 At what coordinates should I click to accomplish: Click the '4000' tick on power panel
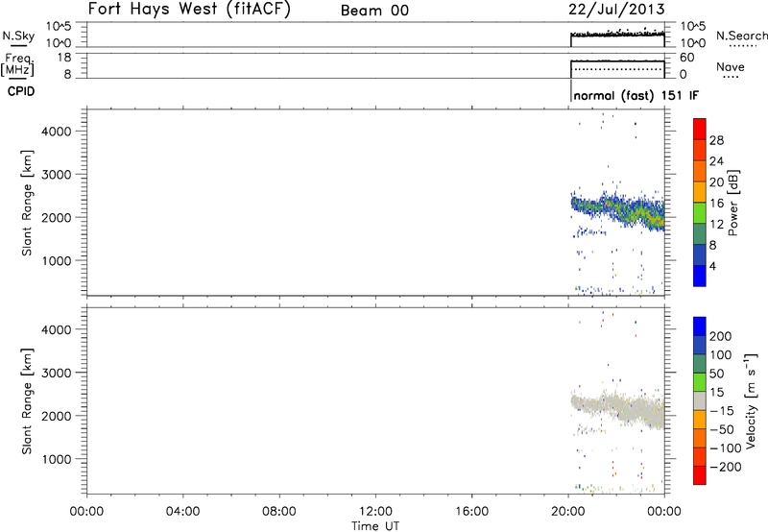click(57, 132)
